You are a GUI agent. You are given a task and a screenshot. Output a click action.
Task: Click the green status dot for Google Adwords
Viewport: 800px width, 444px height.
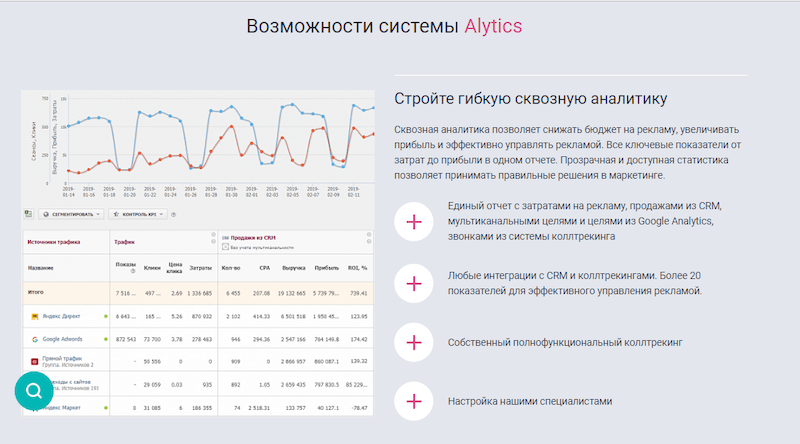106,339
